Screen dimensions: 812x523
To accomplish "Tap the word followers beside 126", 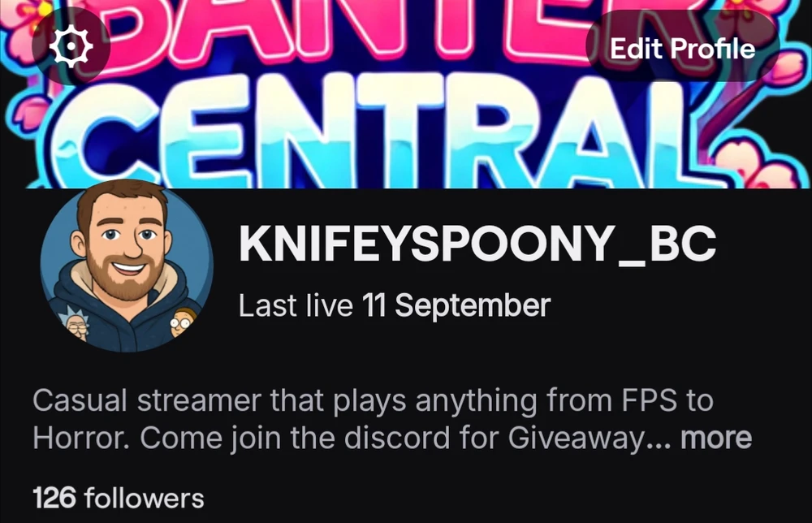I will coord(144,499).
